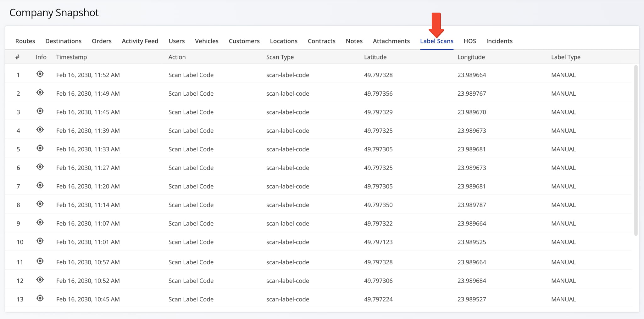Click the Latitude column header
644x319 pixels.
375,57
